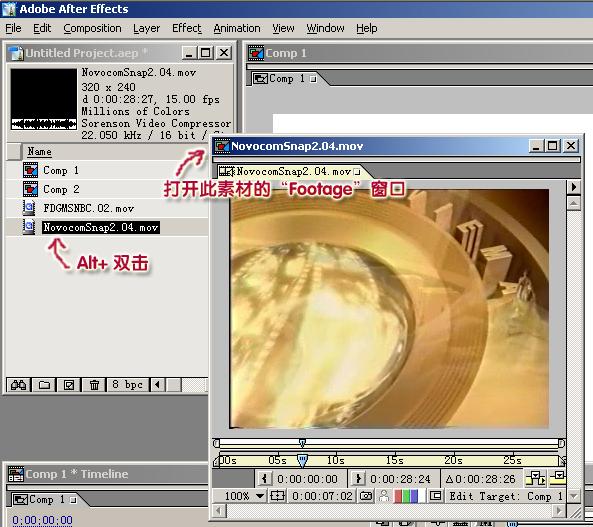Click the Overlay Edit button

(x=557, y=478)
